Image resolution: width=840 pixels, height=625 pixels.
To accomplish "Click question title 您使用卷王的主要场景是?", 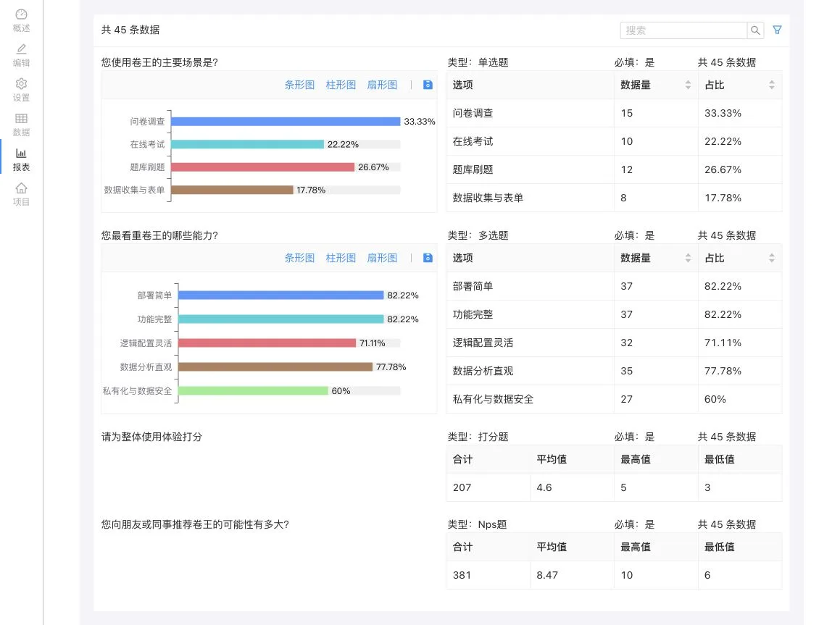I will 159,62.
